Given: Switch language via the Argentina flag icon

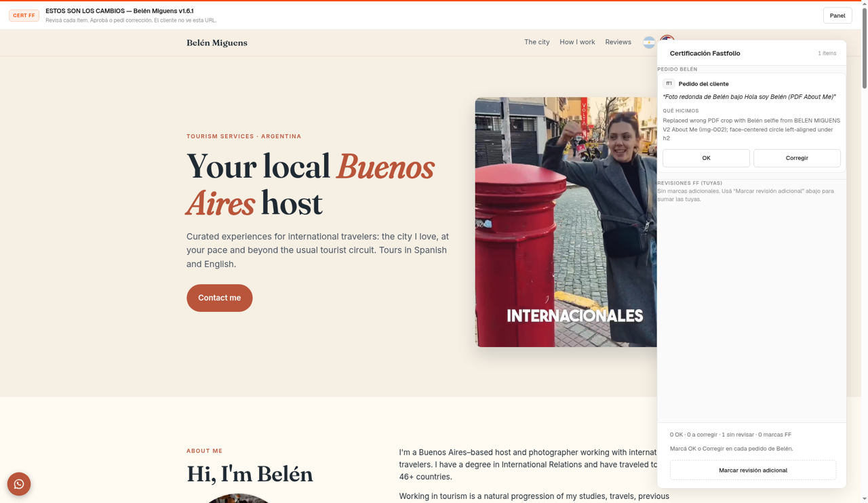Looking at the screenshot, I should coord(649,43).
